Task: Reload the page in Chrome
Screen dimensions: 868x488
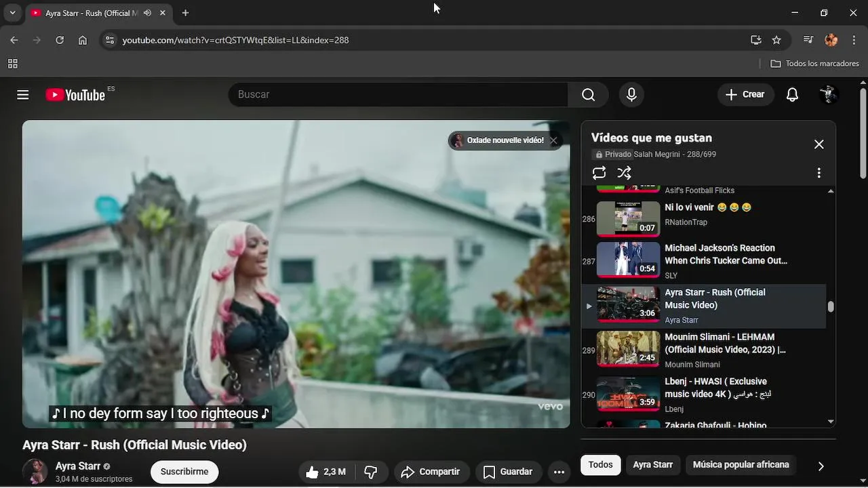Action: 60,40
